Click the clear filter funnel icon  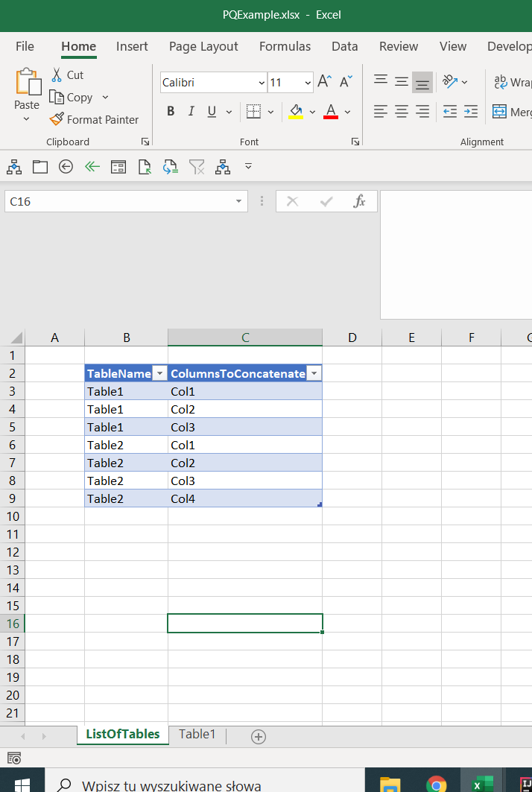coord(197,167)
